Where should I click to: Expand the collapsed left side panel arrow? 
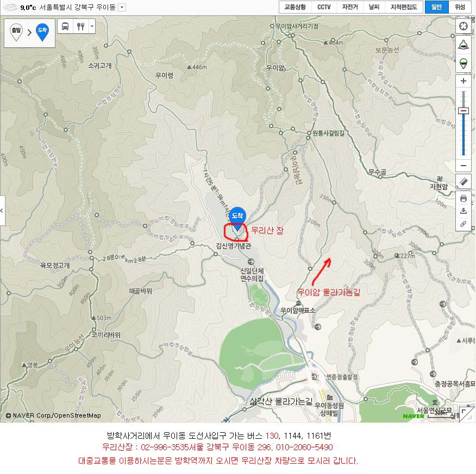(x=2, y=211)
